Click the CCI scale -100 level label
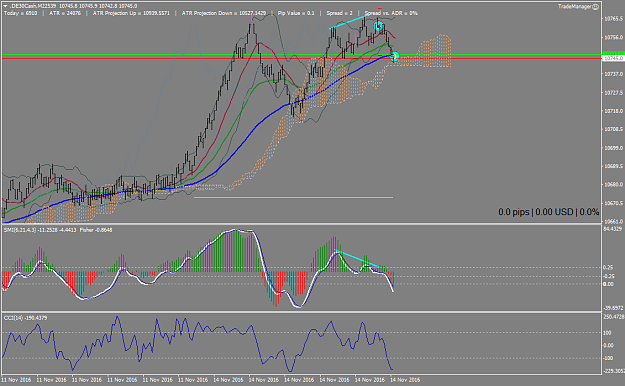 pyautogui.click(x=609, y=358)
